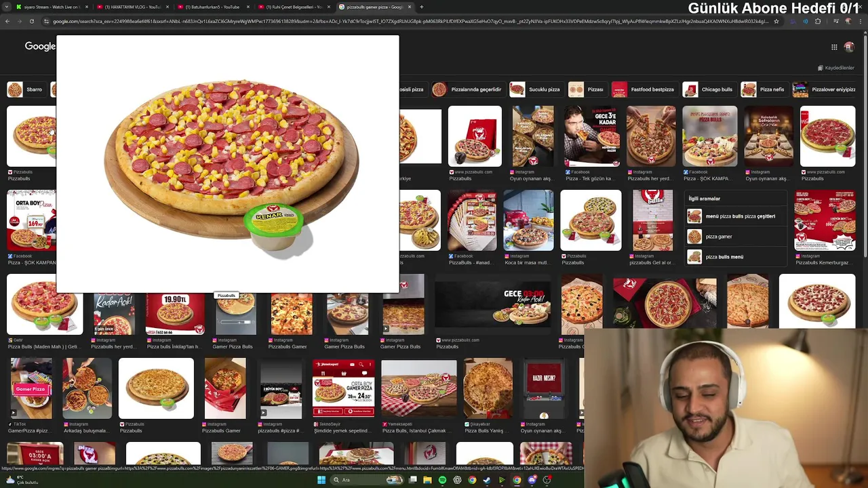Open Yemeksepeti ORTA BOY GAMER PIZZA thumbnail
Screen dimensions: 868x488
(x=343, y=388)
